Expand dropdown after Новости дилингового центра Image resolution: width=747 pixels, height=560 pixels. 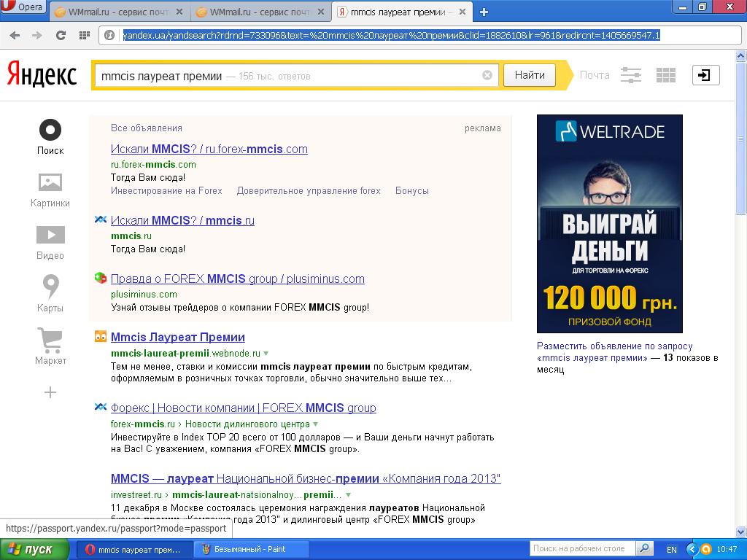(315, 424)
